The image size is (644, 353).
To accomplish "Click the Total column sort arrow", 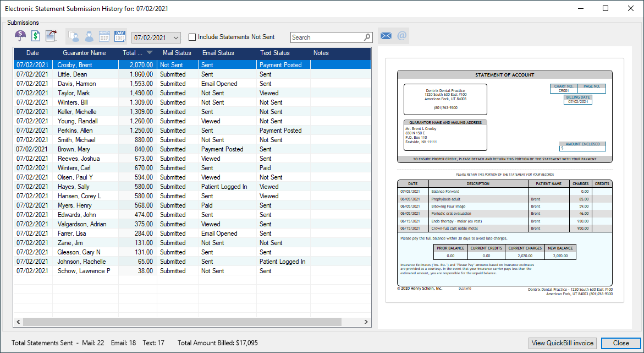I will tap(150, 53).
